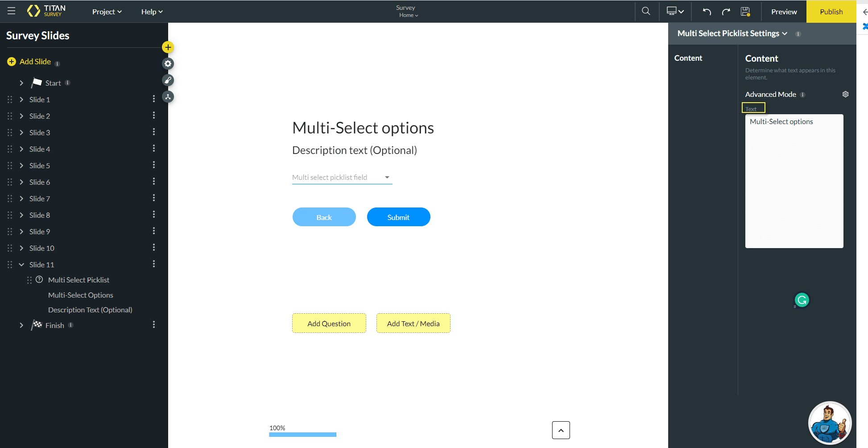Image resolution: width=868 pixels, height=448 pixels.
Task: Open the hamburger menu top left
Action: pos(11,11)
